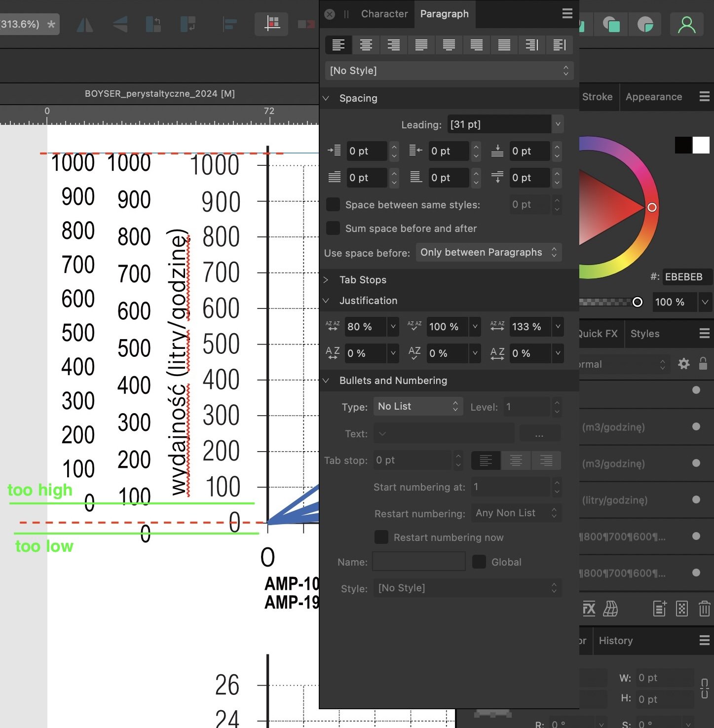
Task: Select the Layer Effects (FX) icon
Action: pyautogui.click(x=588, y=609)
